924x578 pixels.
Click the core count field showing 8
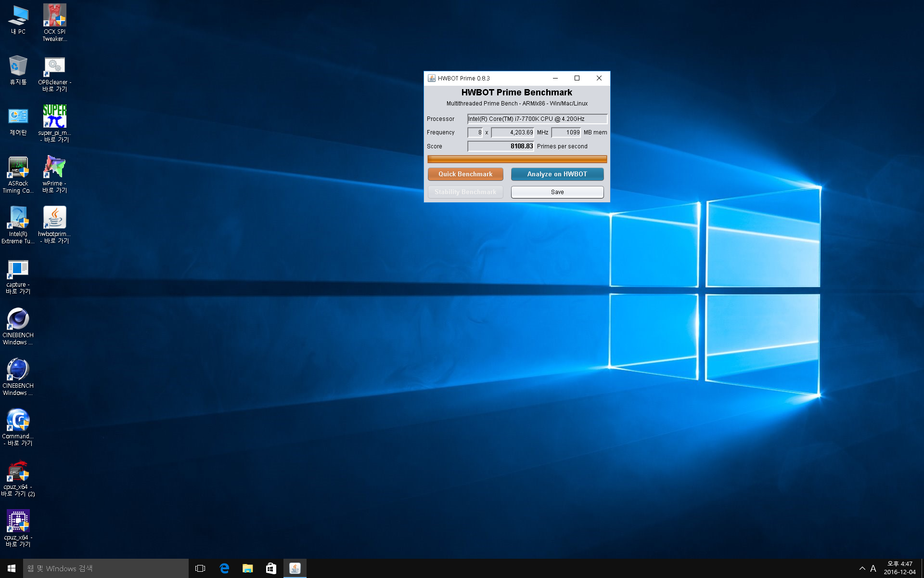(475, 132)
